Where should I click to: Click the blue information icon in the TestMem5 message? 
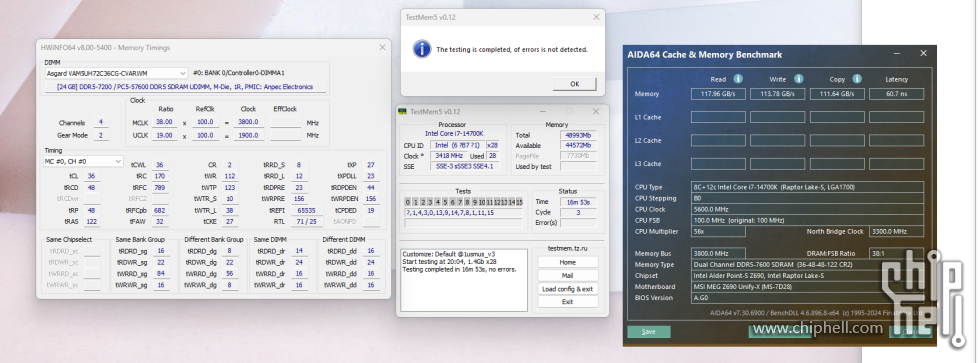point(421,49)
